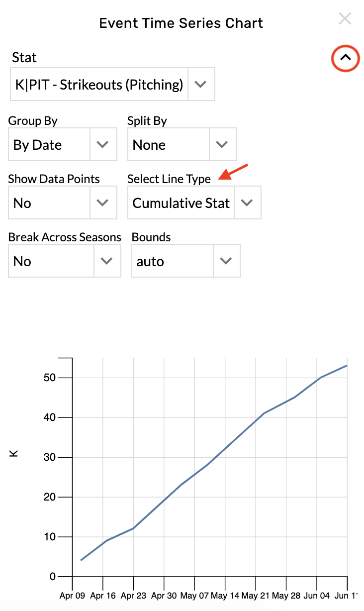Click the Split By 'None' value

click(x=168, y=145)
